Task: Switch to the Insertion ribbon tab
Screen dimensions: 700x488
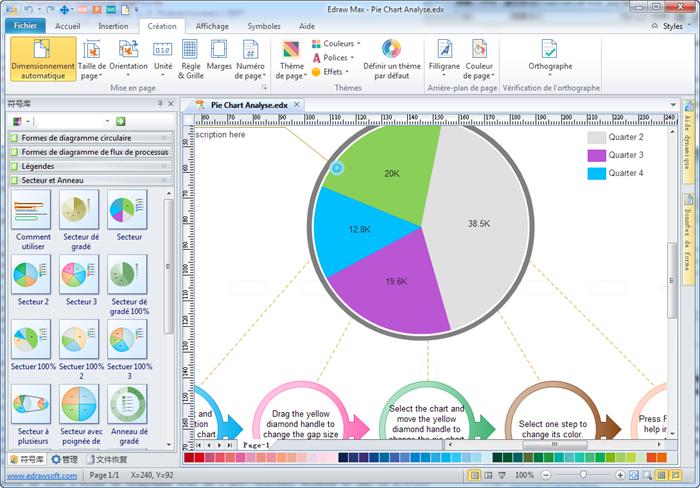Action: 113,25
